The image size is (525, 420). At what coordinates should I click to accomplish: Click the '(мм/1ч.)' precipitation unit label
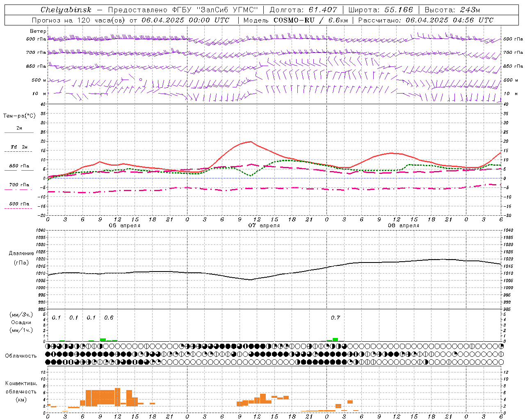point(21,330)
